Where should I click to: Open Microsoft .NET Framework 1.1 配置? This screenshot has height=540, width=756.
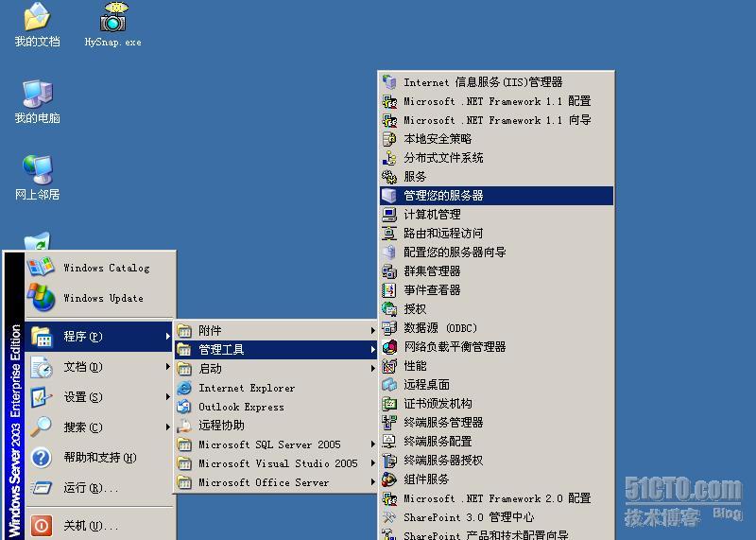pos(497,101)
